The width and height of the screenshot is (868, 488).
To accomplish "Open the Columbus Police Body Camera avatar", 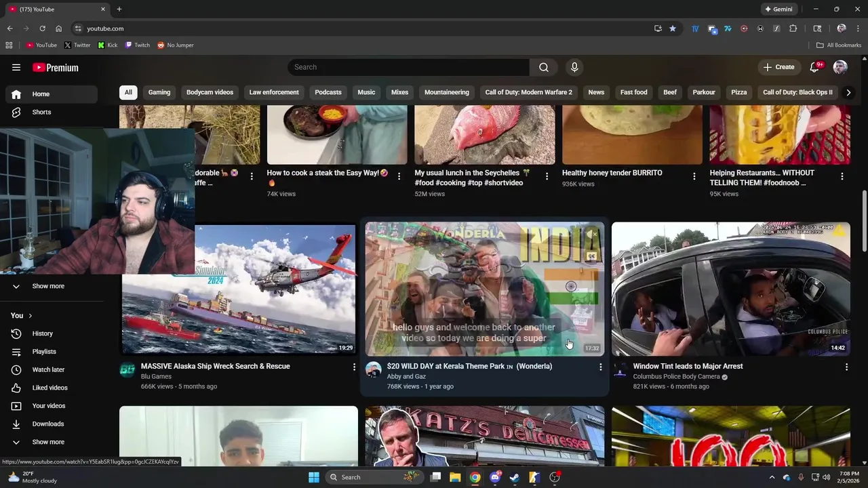I will [x=620, y=369].
